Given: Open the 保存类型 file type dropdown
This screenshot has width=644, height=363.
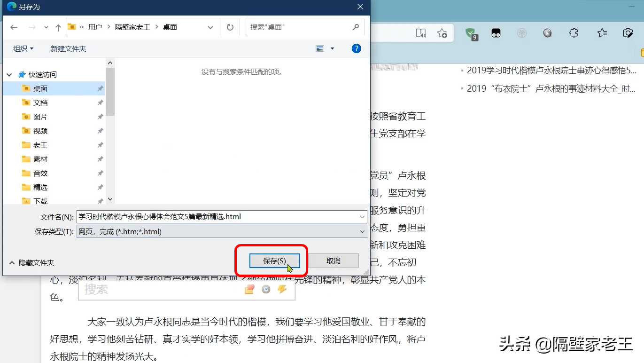Looking at the screenshot, I should [362, 231].
